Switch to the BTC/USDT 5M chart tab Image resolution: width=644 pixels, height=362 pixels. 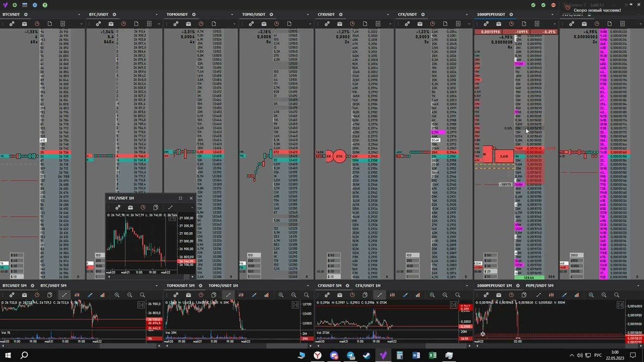pyautogui.click(x=53, y=286)
